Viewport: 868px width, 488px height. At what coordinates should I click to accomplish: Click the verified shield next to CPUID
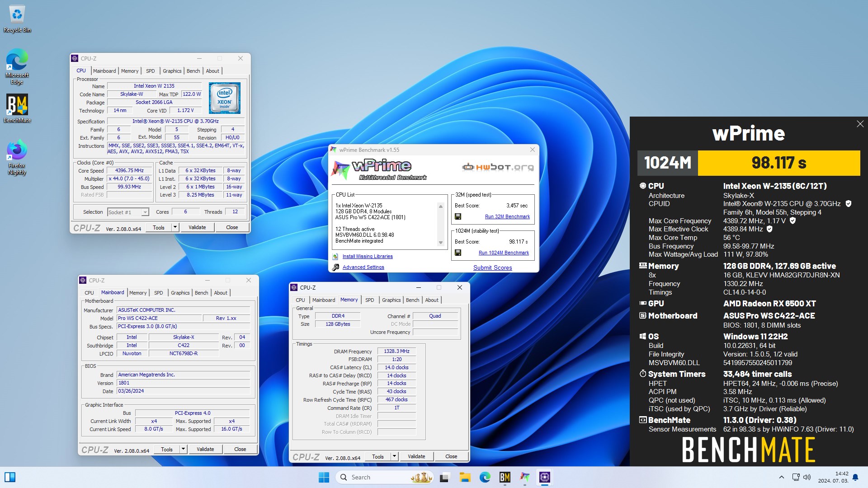tap(849, 204)
